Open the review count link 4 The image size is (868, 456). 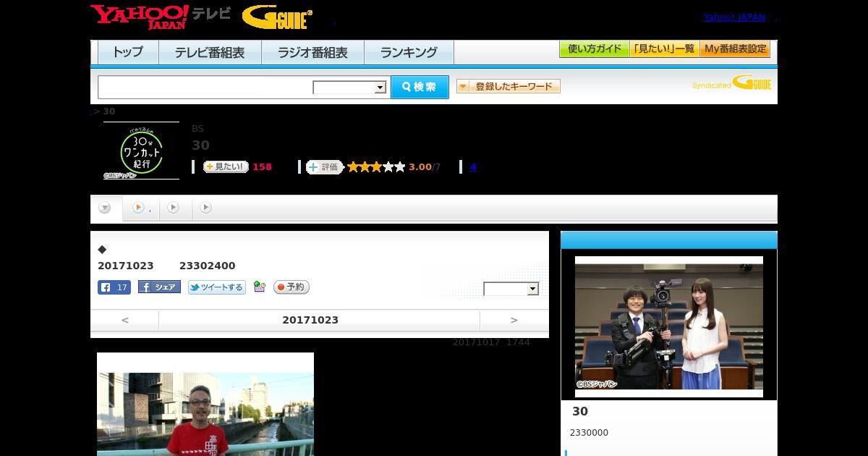click(473, 167)
